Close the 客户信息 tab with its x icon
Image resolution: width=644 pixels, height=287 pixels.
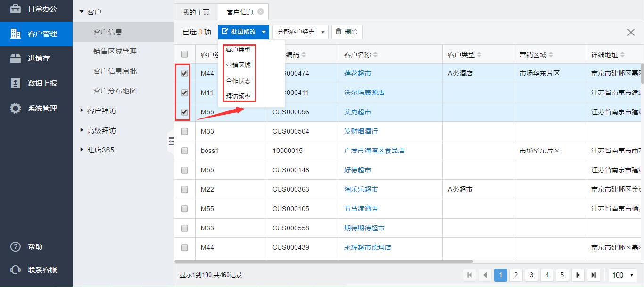pos(261,12)
